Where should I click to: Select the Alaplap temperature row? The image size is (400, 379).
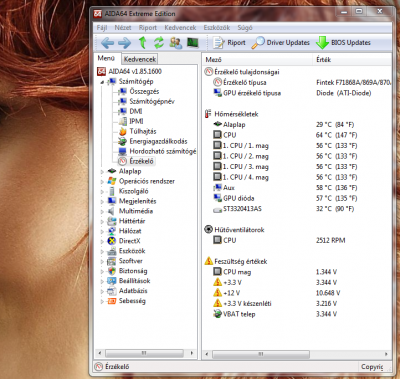pyautogui.click(x=297, y=125)
